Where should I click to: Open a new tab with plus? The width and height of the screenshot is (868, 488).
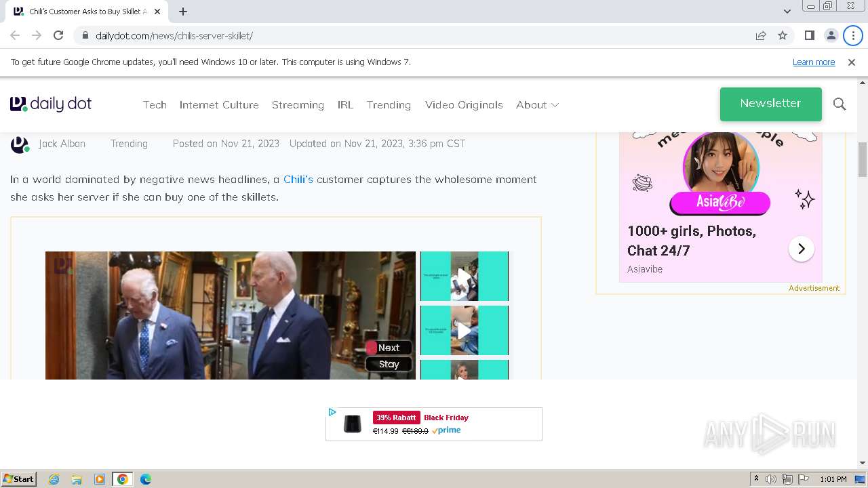[183, 12]
